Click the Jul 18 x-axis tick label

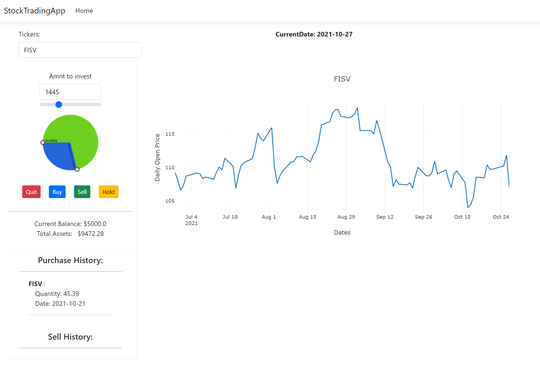coord(230,217)
